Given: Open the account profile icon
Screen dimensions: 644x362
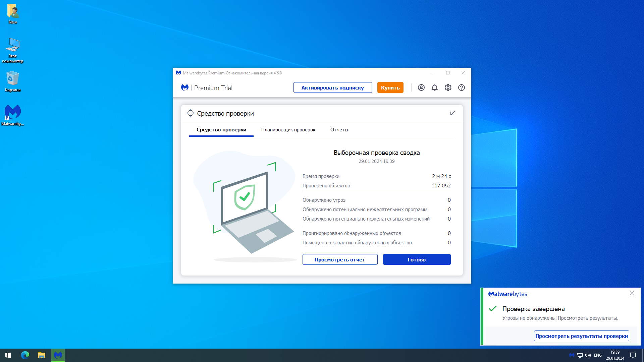Looking at the screenshot, I should coord(421,87).
